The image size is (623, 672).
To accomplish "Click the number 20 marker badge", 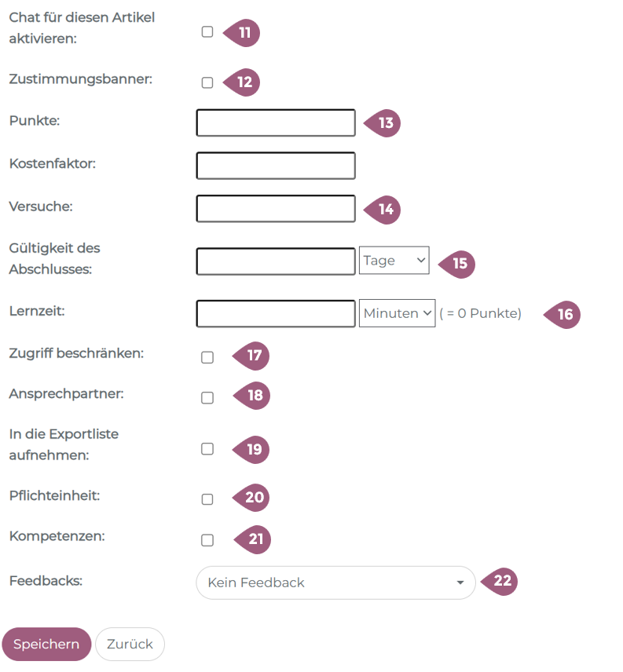I will pyautogui.click(x=253, y=498).
